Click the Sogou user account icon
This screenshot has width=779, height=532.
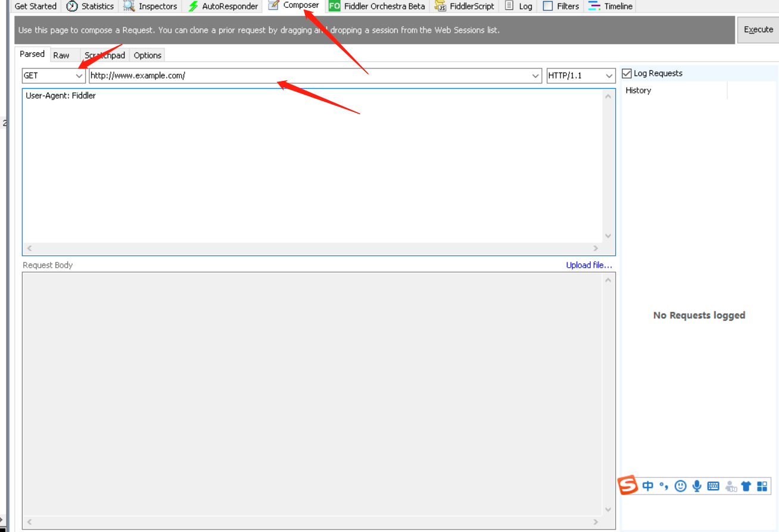coord(731,486)
